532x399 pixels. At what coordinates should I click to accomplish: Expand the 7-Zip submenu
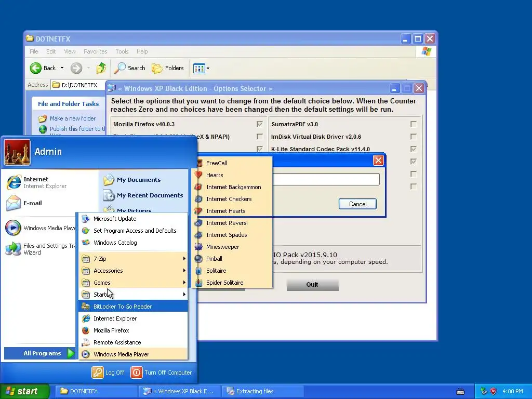click(133, 259)
